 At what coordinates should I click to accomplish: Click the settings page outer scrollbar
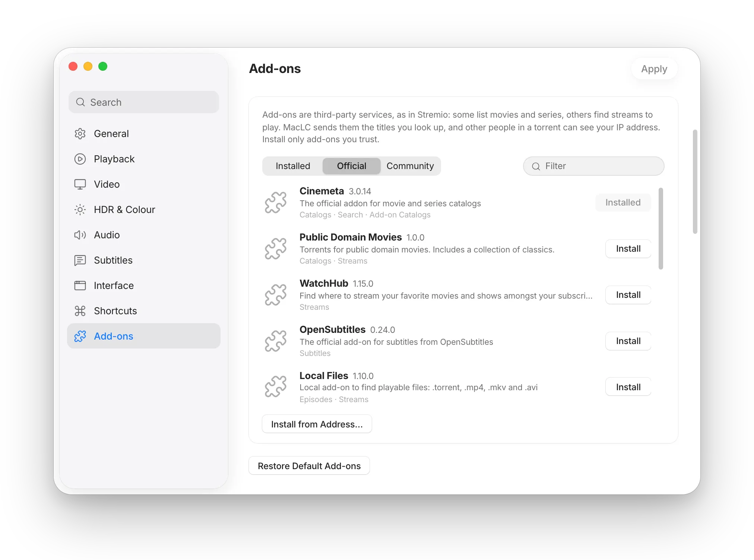coord(695,182)
